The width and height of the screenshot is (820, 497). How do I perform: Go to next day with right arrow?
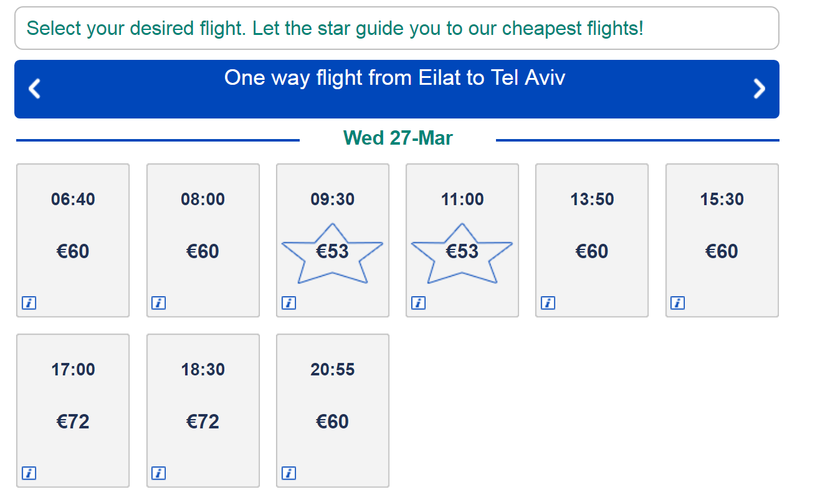pos(759,89)
